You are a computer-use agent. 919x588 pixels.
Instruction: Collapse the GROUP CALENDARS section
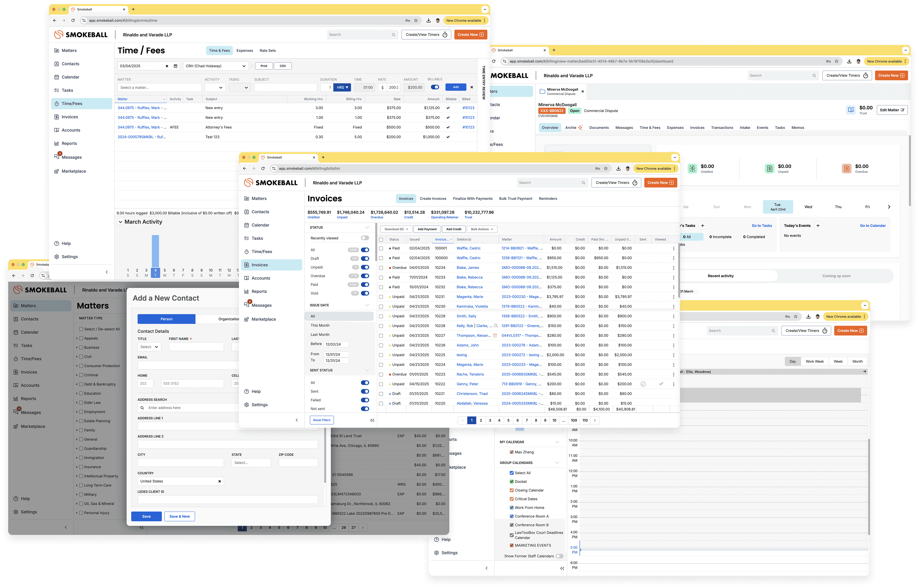point(557,463)
